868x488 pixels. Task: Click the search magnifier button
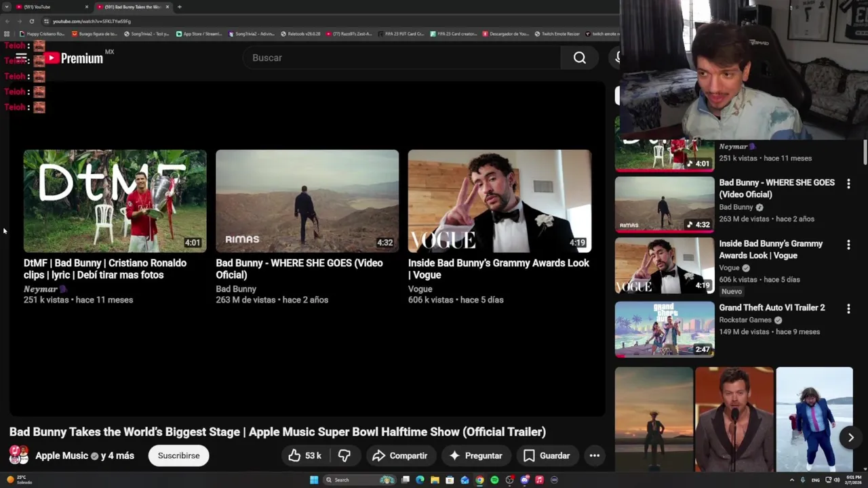579,58
